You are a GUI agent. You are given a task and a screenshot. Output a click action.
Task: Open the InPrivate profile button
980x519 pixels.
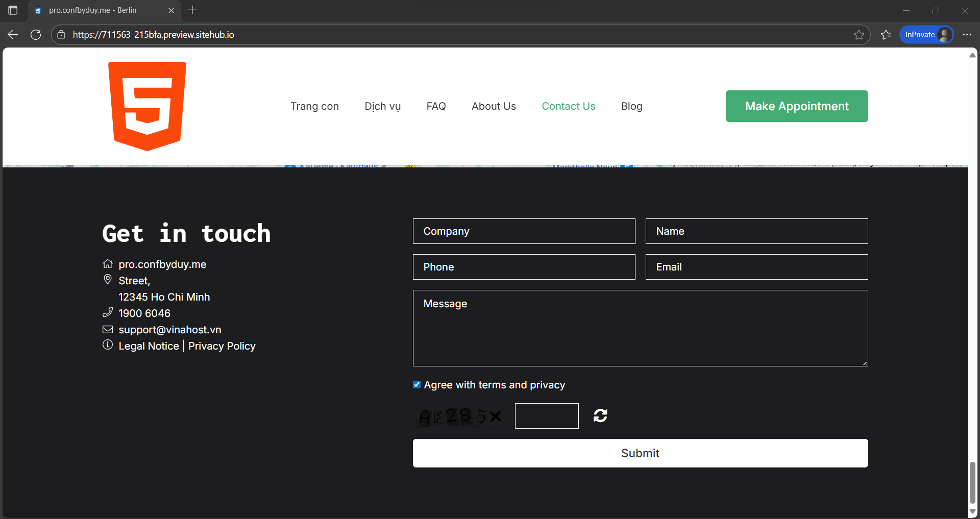pyautogui.click(x=926, y=35)
